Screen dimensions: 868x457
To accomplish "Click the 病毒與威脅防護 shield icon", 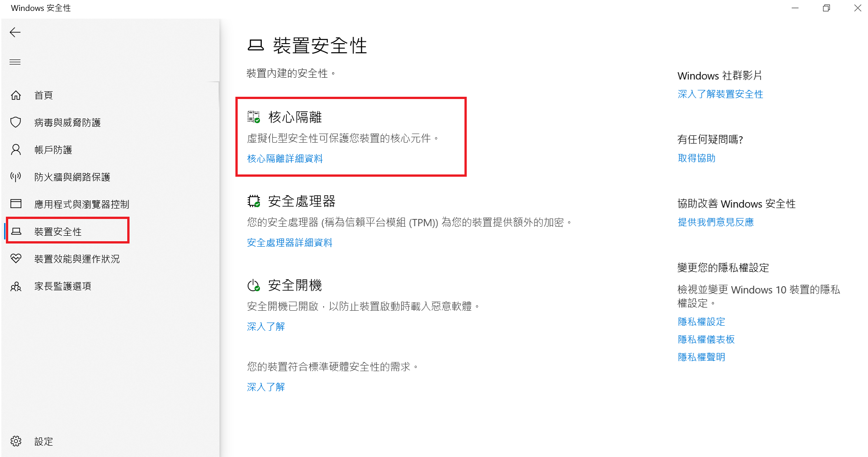I will click(x=15, y=122).
